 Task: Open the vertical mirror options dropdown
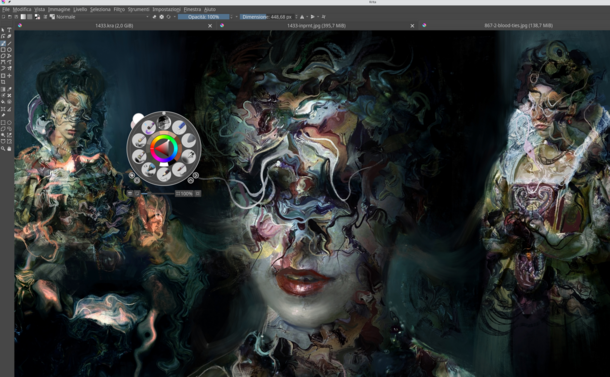pos(318,17)
